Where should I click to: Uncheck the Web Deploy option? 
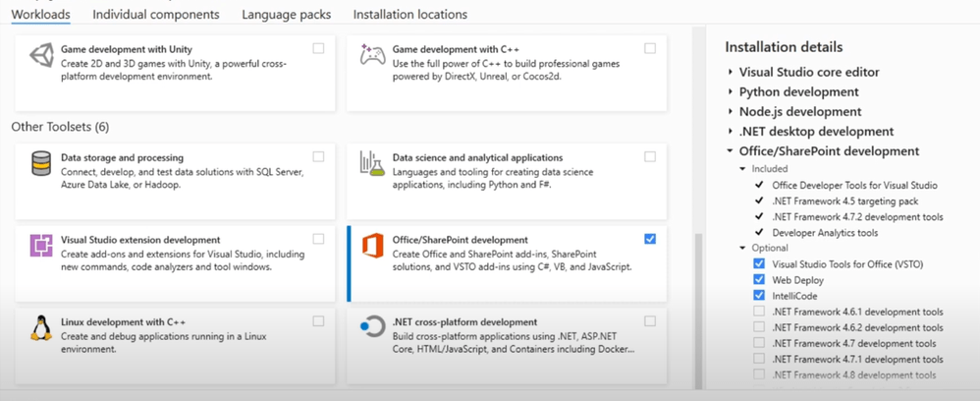[759, 280]
